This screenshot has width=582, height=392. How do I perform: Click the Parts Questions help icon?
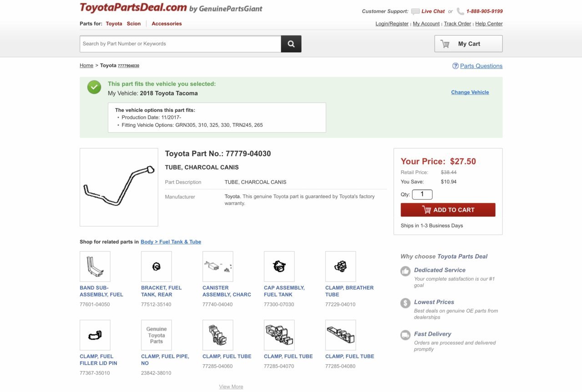[455, 66]
